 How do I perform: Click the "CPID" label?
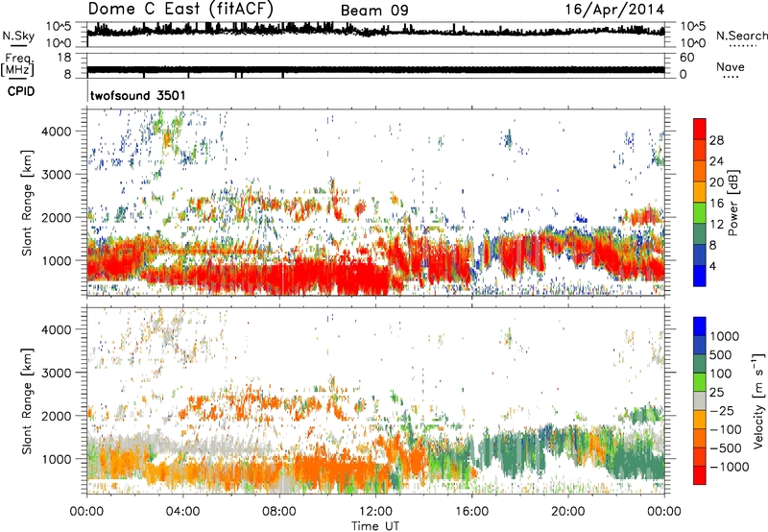(x=21, y=91)
